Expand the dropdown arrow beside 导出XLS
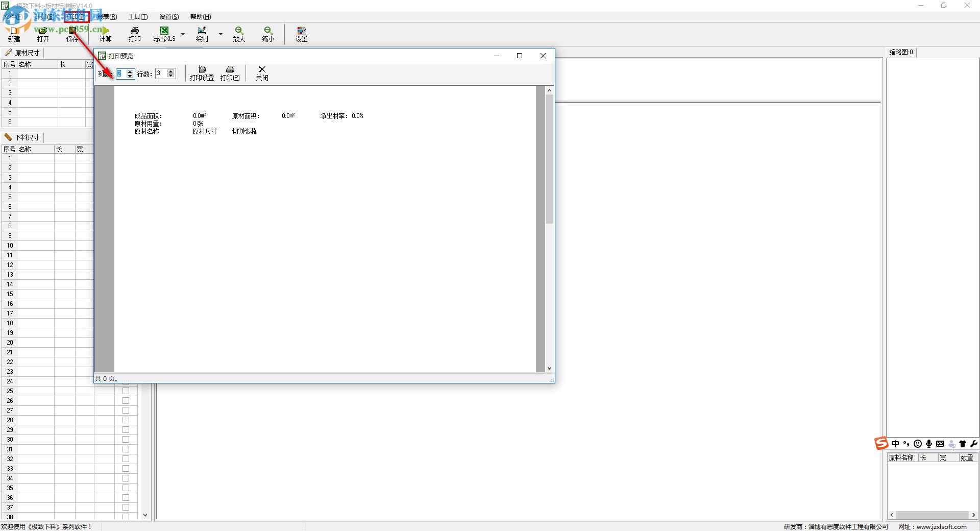 coord(183,34)
